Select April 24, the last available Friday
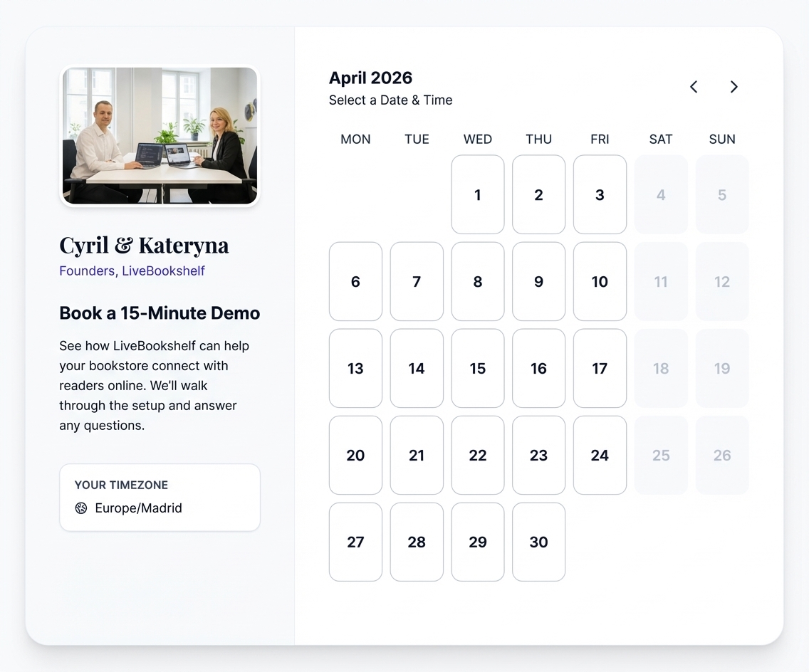The image size is (809, 672). click(x=600, y=455)
